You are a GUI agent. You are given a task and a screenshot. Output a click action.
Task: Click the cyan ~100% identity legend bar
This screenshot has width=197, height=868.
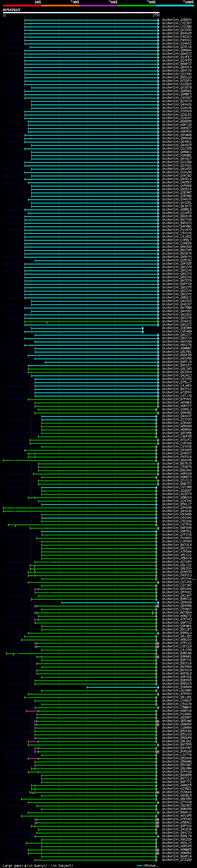[x=175, y=6]
